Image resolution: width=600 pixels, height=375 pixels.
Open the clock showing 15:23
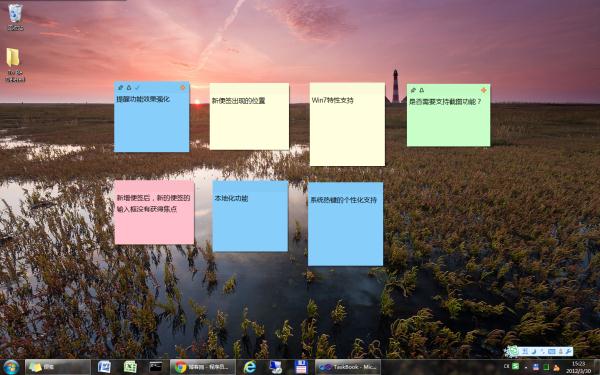click(x=578, y=367)
